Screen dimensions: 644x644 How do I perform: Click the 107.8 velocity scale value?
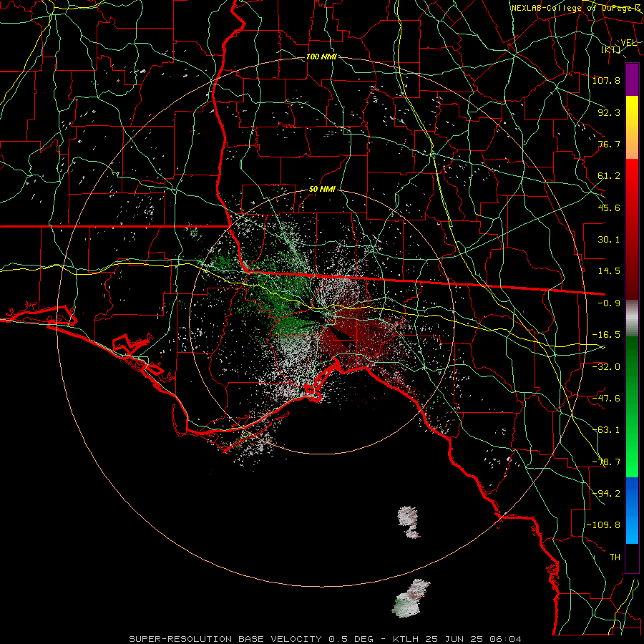click(606, 80)
